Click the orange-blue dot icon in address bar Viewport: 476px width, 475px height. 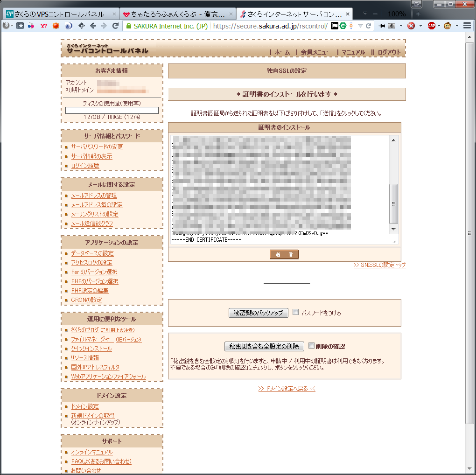351,26
